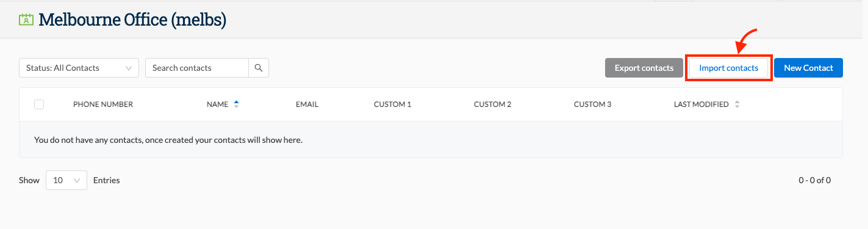This screenshot has height=229, width=868.
Task: Click the Export contacts button
Action: pyautogui.click(x=644, y=68)
